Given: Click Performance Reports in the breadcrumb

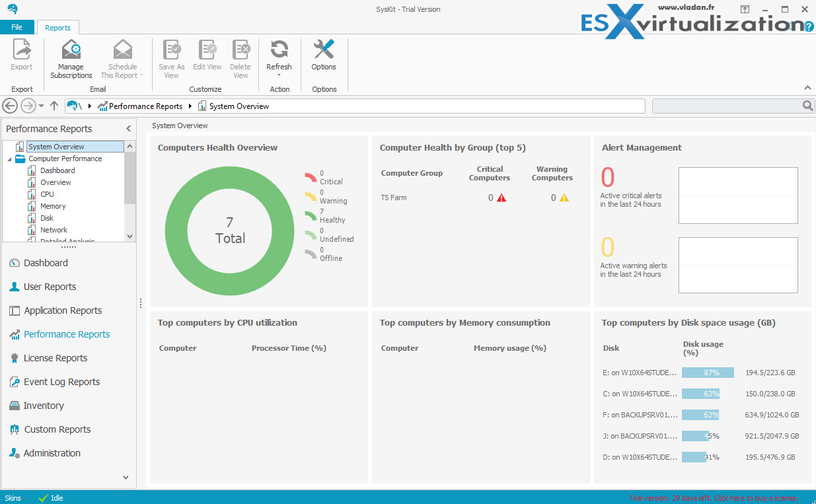Looking at the screenshot, I should (x=145, y=106).
